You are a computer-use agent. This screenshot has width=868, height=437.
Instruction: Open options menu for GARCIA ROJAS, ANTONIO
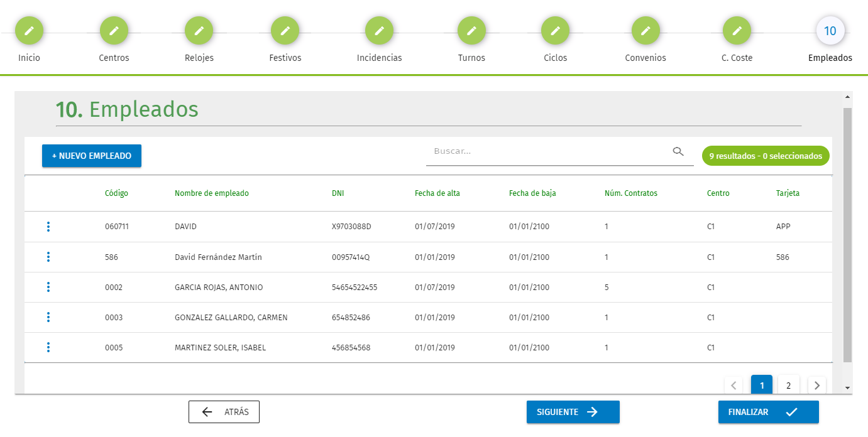coord(48,287)
